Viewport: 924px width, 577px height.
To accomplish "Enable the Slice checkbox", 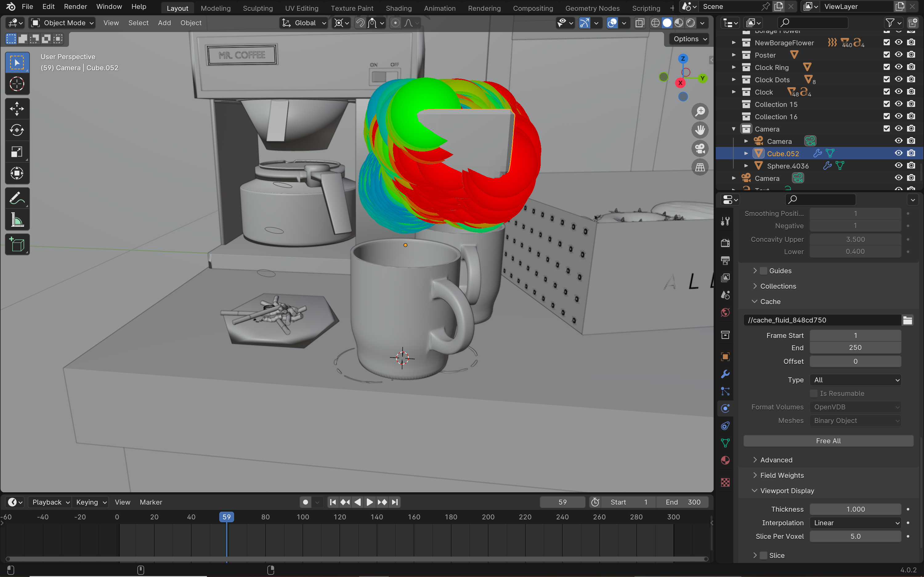I will point(764,555).
